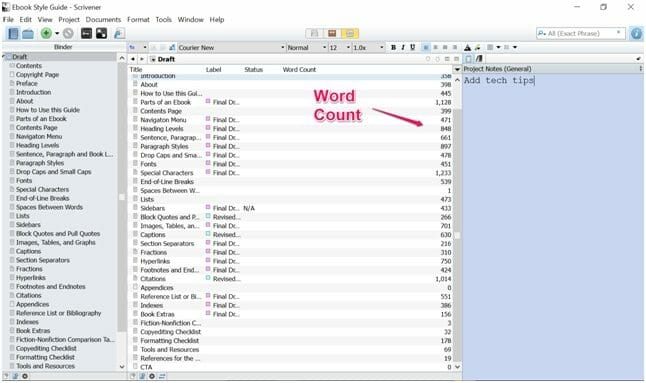The height and width of the screenshot is (383, 646).
Task: Open the Format menu
Action: pyautogui.click(x=138, y=19)
